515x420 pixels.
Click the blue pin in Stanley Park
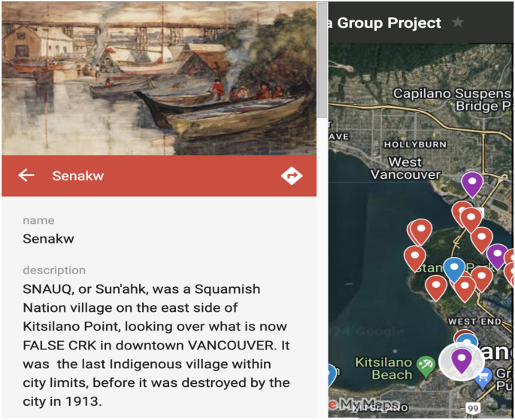point(454,270)
